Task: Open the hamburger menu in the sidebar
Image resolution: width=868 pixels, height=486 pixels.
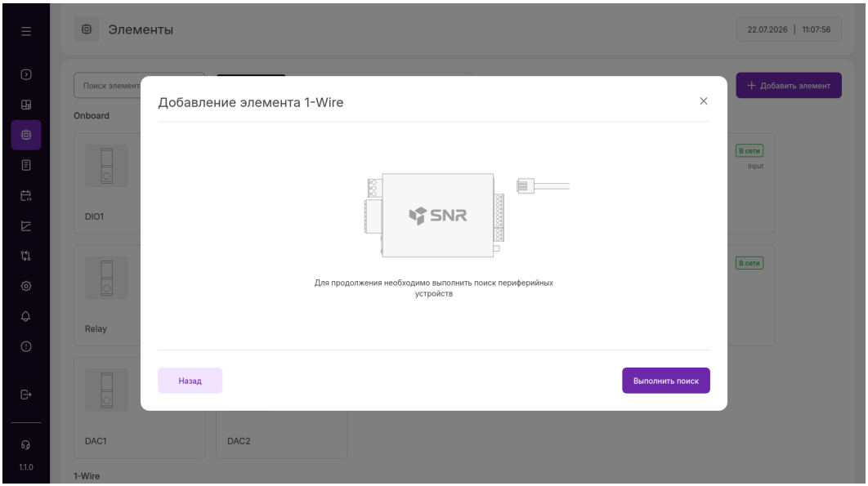Action: coord(26,31)
